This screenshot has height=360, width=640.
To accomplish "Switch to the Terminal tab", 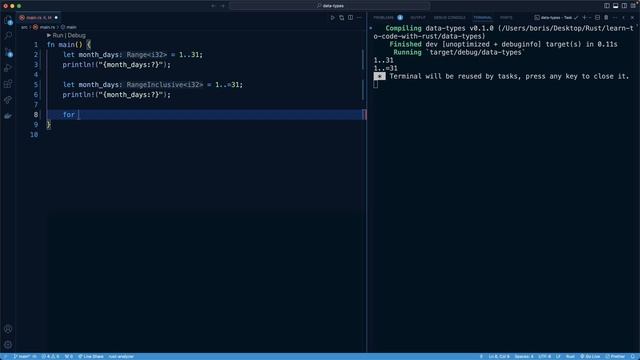I will point(483,18).
